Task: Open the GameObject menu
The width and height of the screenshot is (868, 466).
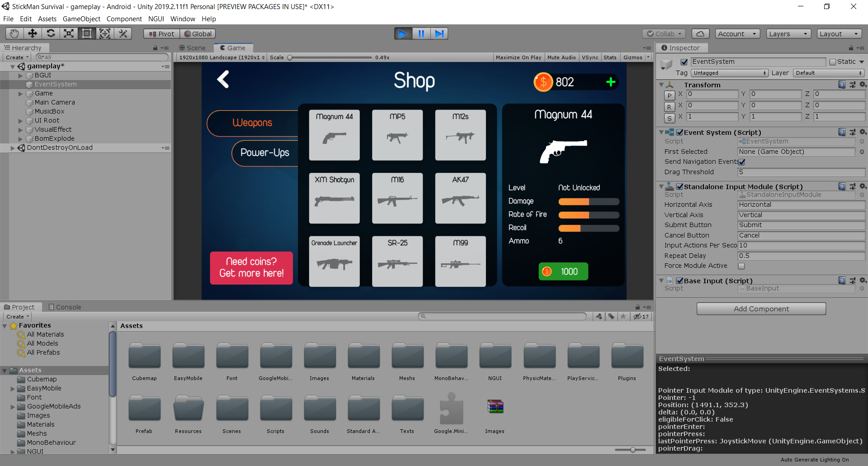Action: (x=81, y=19)
